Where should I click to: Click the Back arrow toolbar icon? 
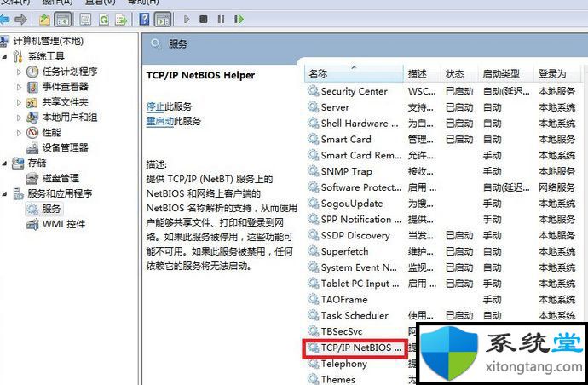(4, 19)
